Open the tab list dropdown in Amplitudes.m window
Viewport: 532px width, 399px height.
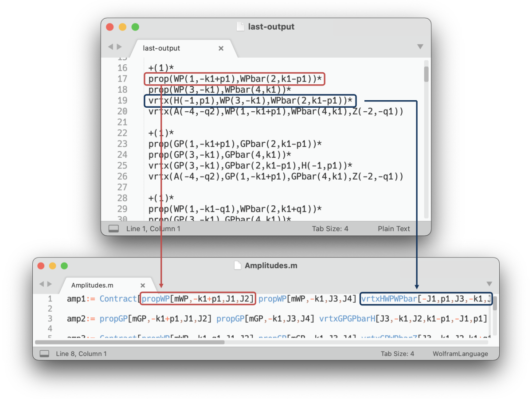489,284
